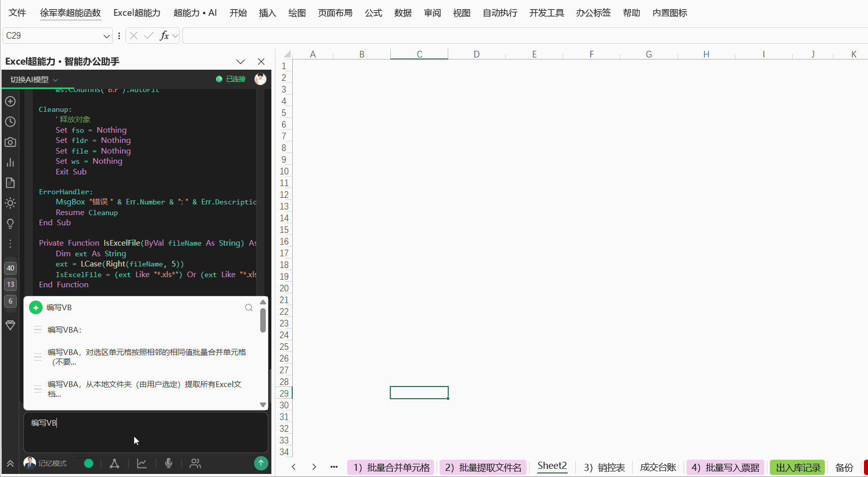Click the lightbulb tips icon

click(x=10, y=224)
